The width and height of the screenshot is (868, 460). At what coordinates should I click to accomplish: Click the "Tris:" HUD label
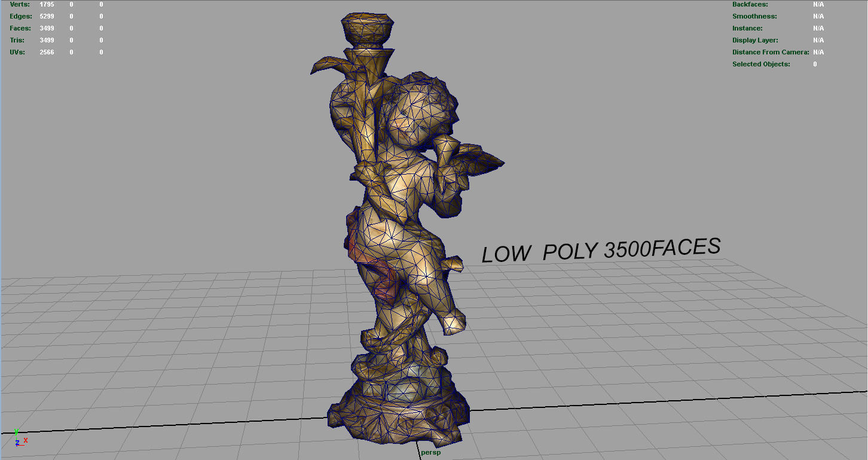click(17, 40)
